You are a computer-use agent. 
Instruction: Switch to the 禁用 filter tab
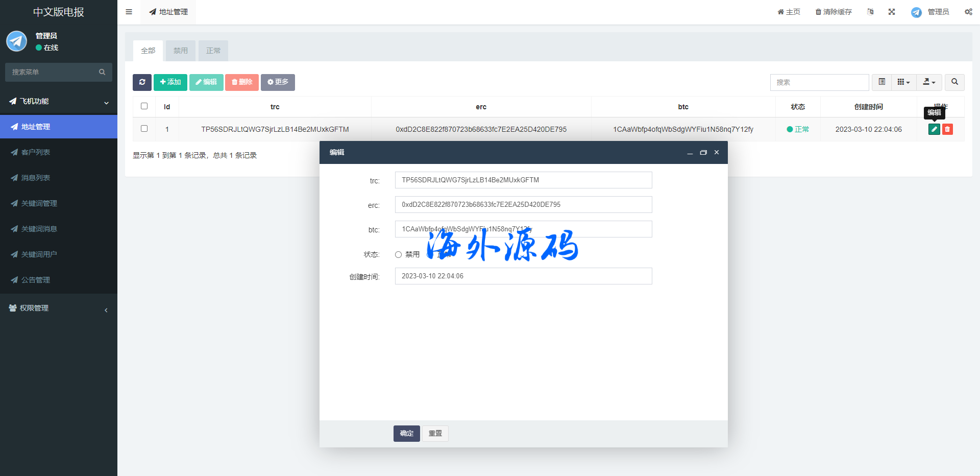(x=180, y=51)
